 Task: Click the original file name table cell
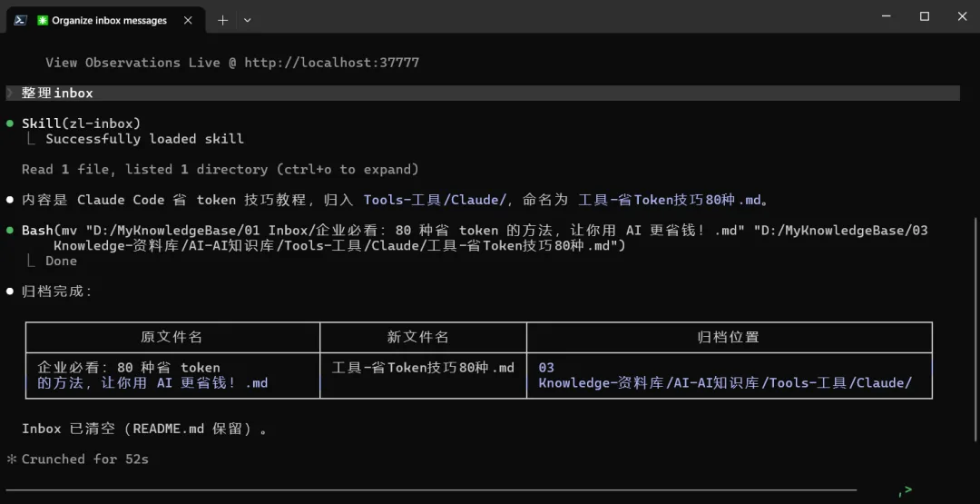click(173, 375)
